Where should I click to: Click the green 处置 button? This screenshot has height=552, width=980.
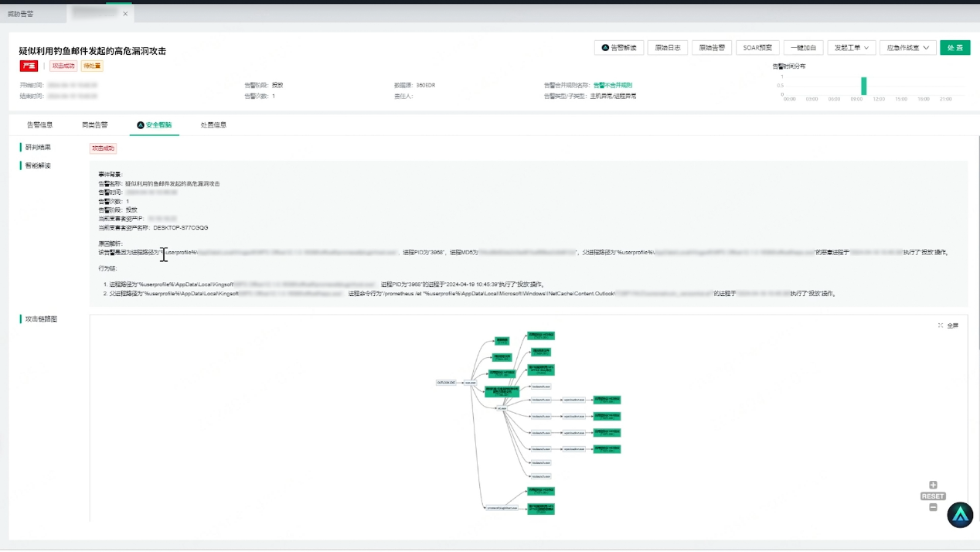(x=954, y=48)
